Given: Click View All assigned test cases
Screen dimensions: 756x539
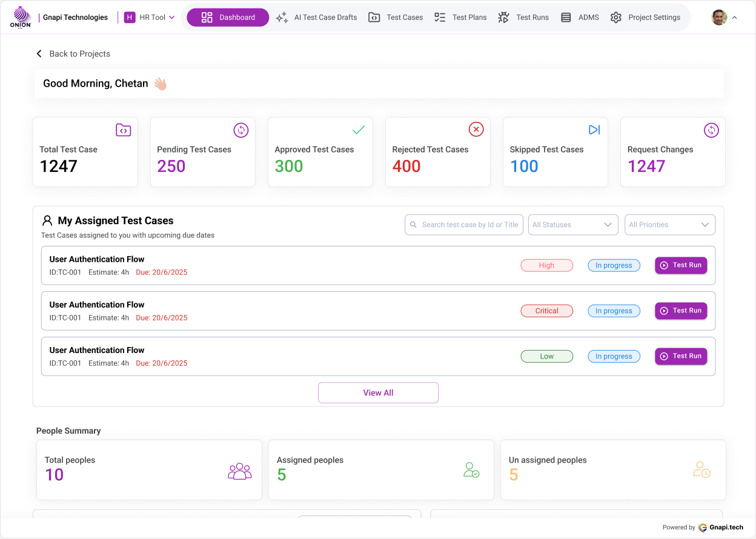Looking at the screenshot, I should [378, 392].
